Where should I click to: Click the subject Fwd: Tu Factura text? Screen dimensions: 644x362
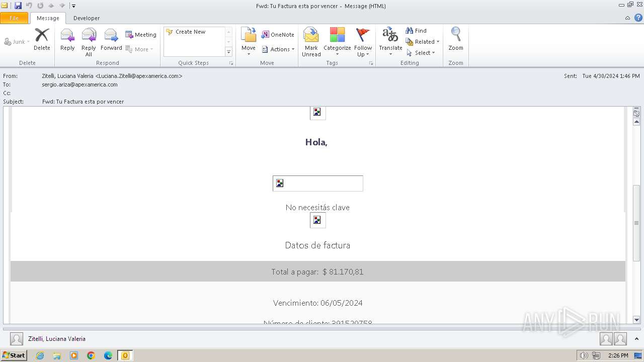pyautogui.click(x=83, y=102)
